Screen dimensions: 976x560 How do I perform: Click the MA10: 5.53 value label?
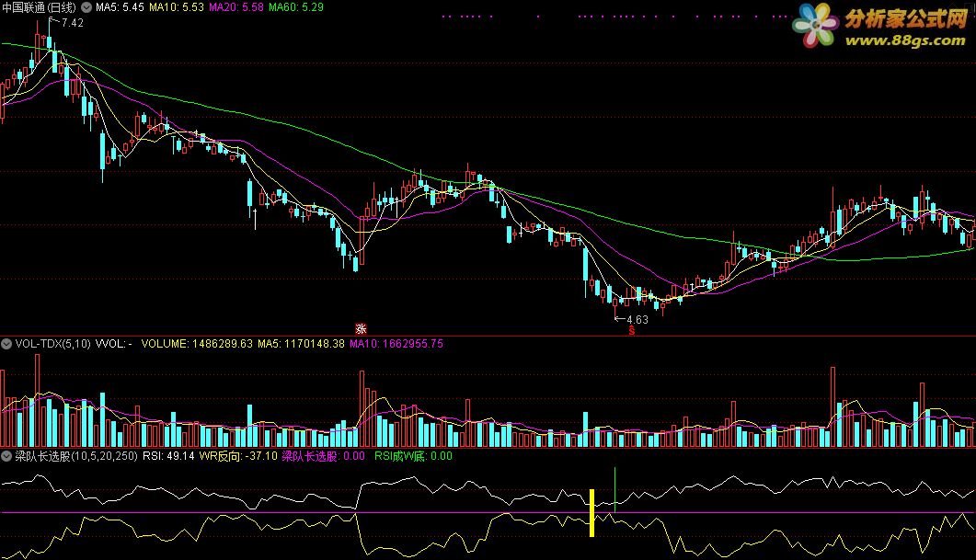[x=176, y=7]
